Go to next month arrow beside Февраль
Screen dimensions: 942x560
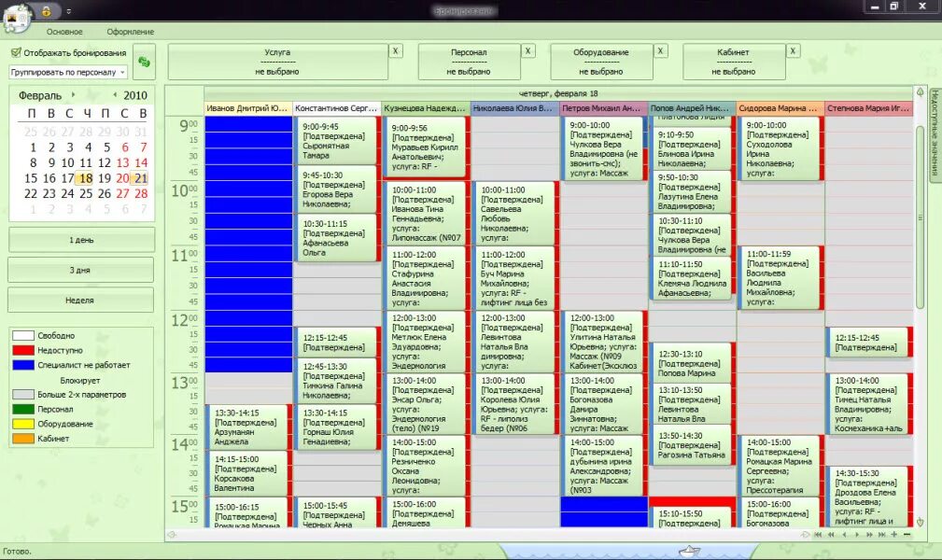pyautogui.click(x=74, y=94)
